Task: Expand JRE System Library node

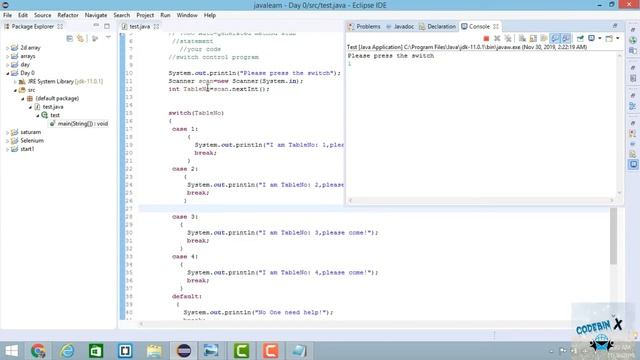Action: click(x=15, y=82)
